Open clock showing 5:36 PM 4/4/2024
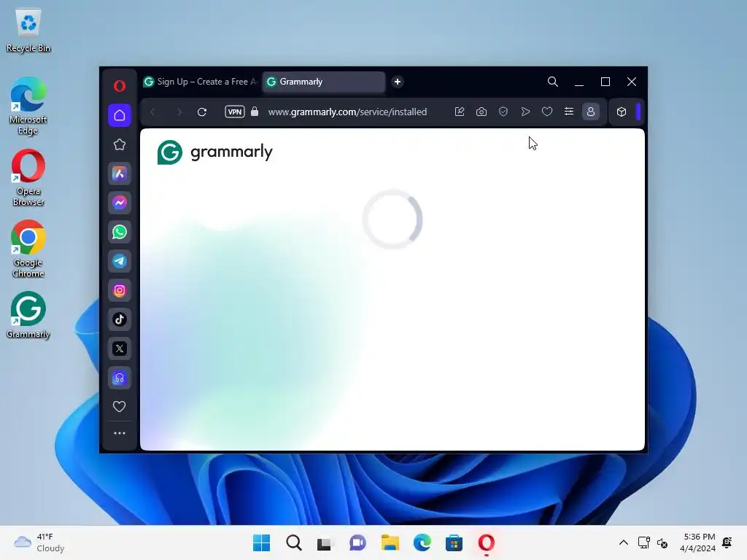 698,542
